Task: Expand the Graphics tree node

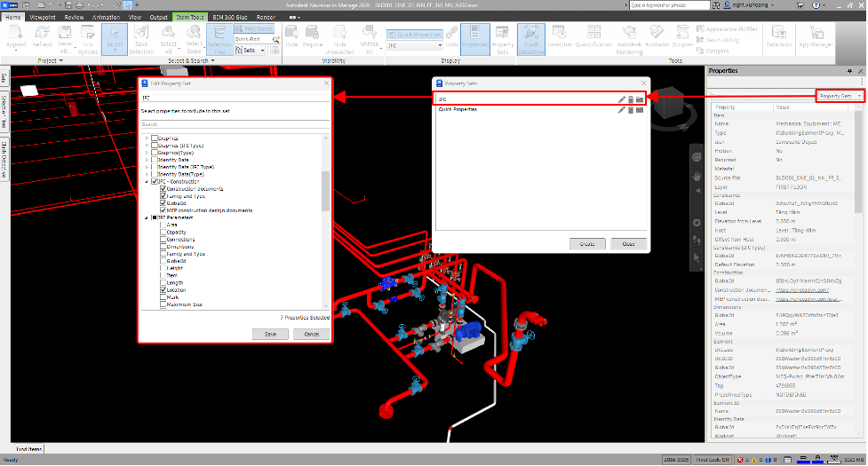Action: click(147, 138)
